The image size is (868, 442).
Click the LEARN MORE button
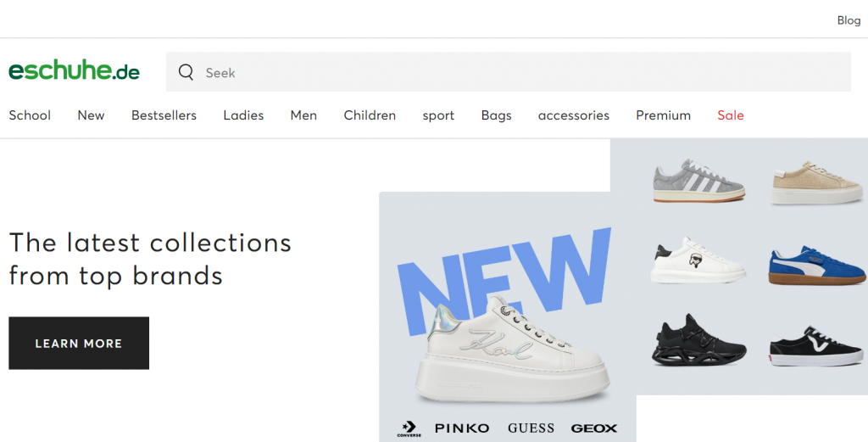[x=79, y=343]
